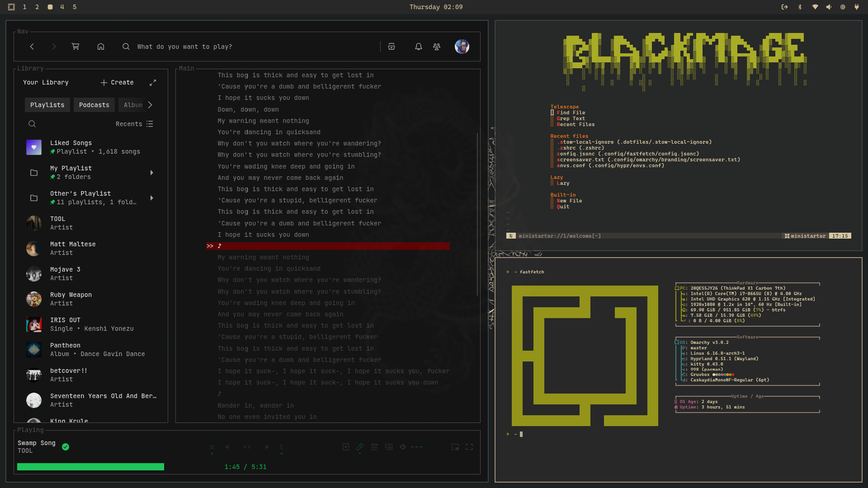Search in Your Library magnifier icon
The height and width of the screenshot is (488, 868).
tap(32, 124)
